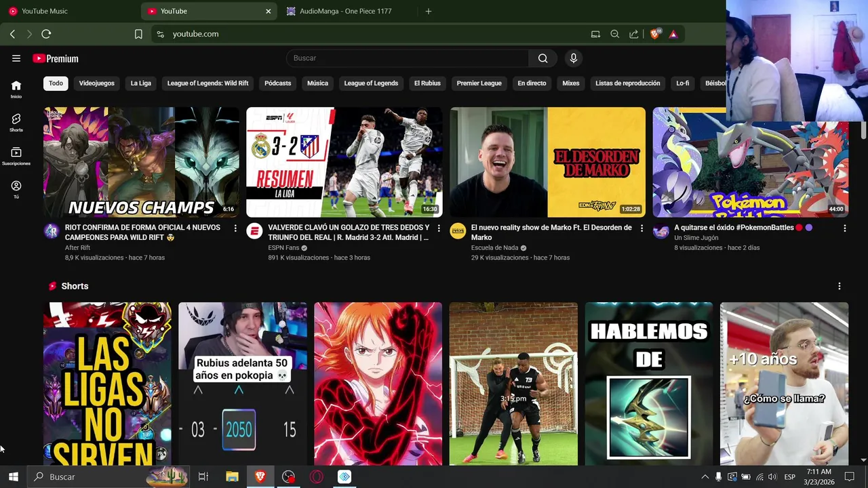Switch to AudioManga One Piece 1177 tab
The image size is (868, 488).
pyautogui.click(x=349, y=11)
